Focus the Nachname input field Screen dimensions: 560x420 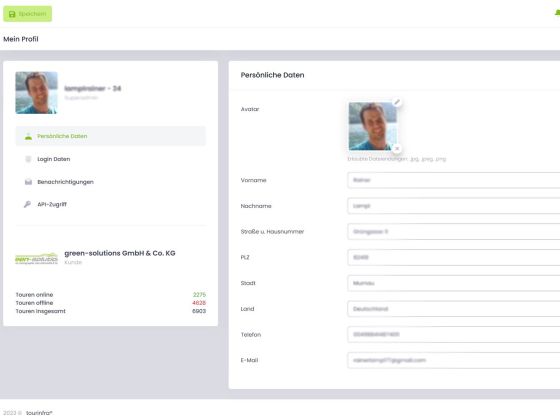454,206
